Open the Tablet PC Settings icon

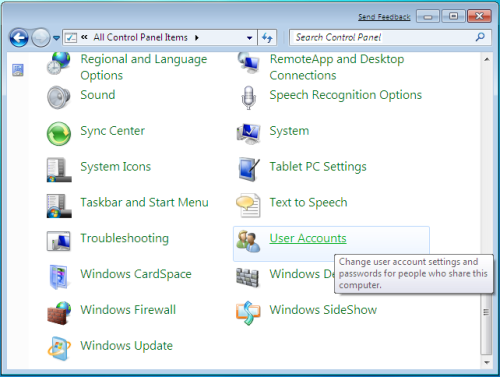click(249, 169)
